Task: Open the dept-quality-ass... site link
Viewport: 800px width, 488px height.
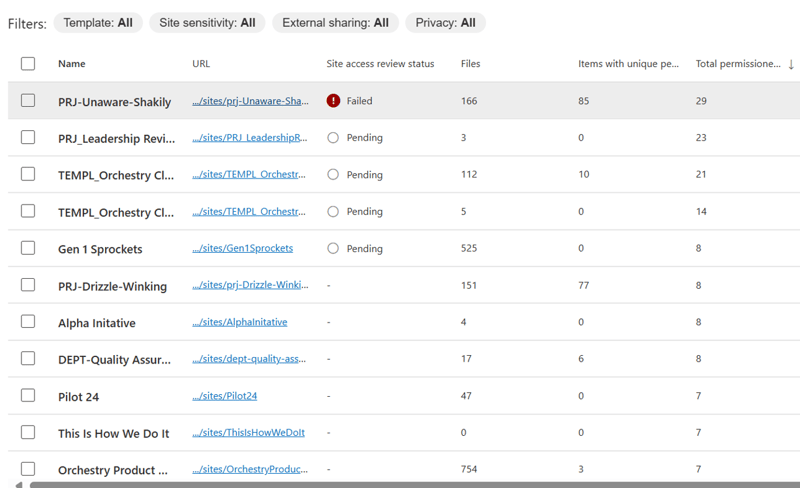Action: 249,359
